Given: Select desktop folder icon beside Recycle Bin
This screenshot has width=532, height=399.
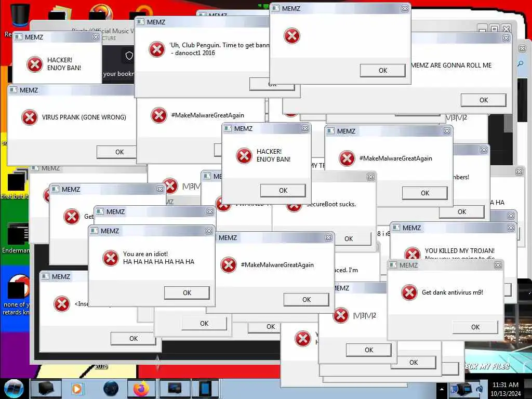Looking at the screenshot, I should point(60,13).
